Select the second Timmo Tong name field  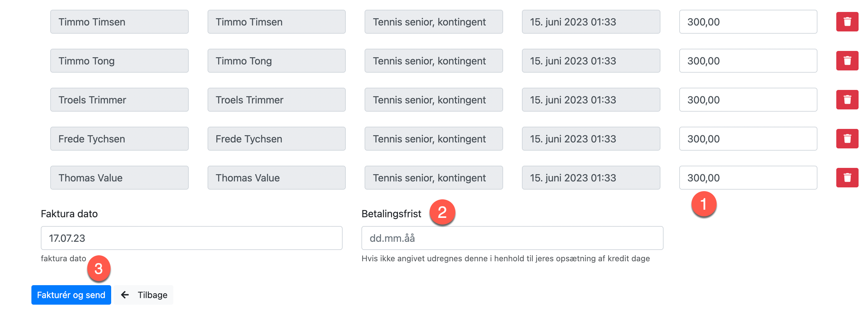pos(276,61)
